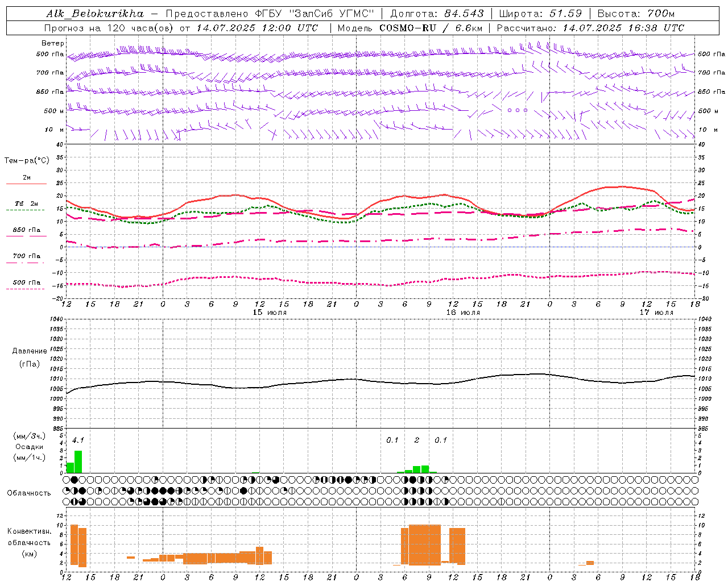
Task: Click the latitude value Широта: 51.59
Action: tap(540, 14)
